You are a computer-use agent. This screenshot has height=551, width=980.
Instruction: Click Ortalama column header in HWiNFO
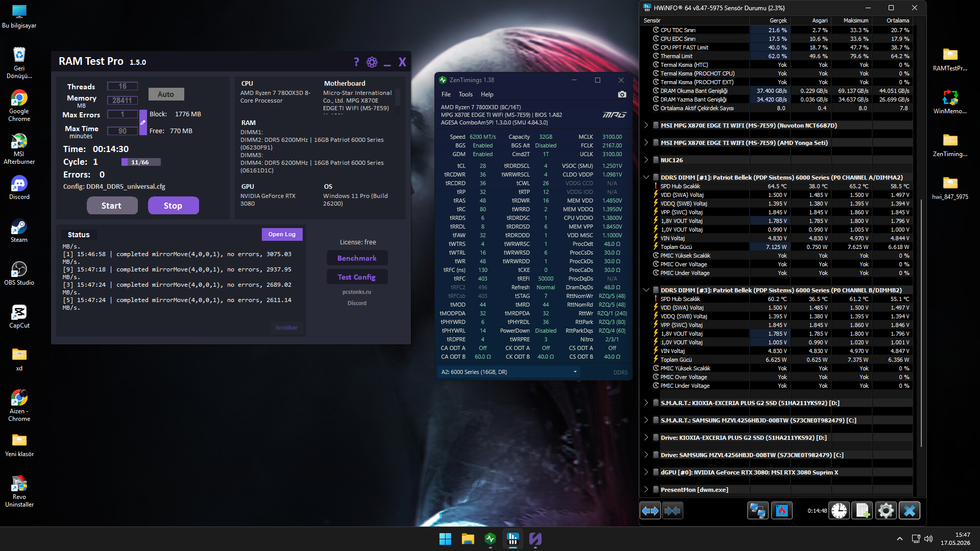[x=892, y=20]
